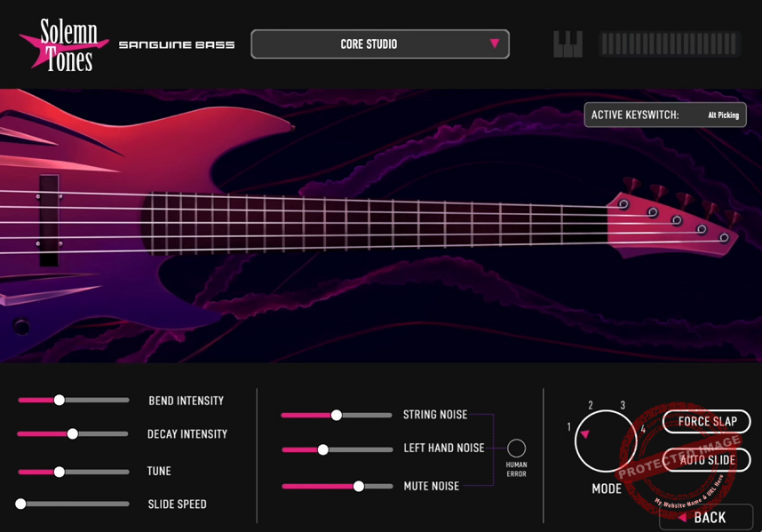Click the Solemn Tones logo
Viewport: 762px width, 532px height.
click(x=64, y=44)
